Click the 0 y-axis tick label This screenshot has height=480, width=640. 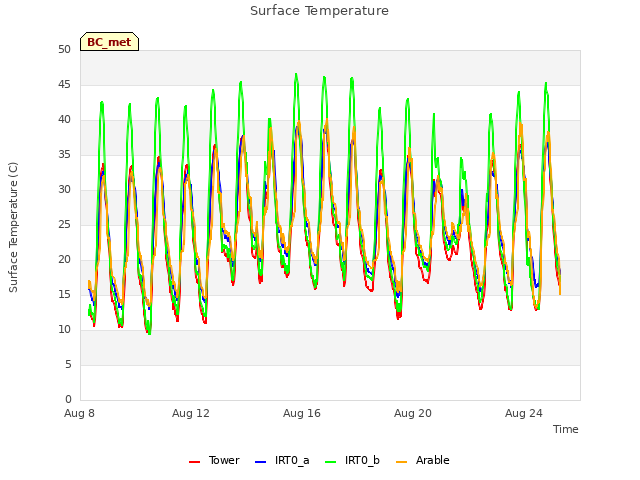point(68,400)
